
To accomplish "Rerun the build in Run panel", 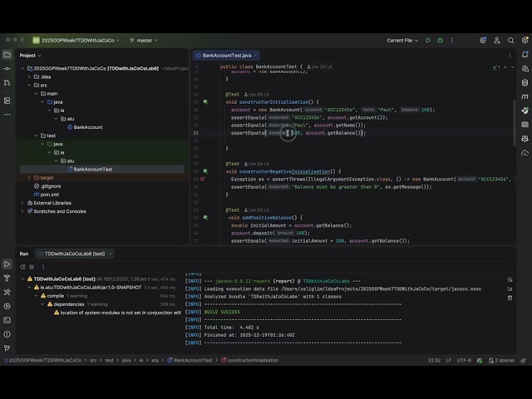I will click(24, 266).
